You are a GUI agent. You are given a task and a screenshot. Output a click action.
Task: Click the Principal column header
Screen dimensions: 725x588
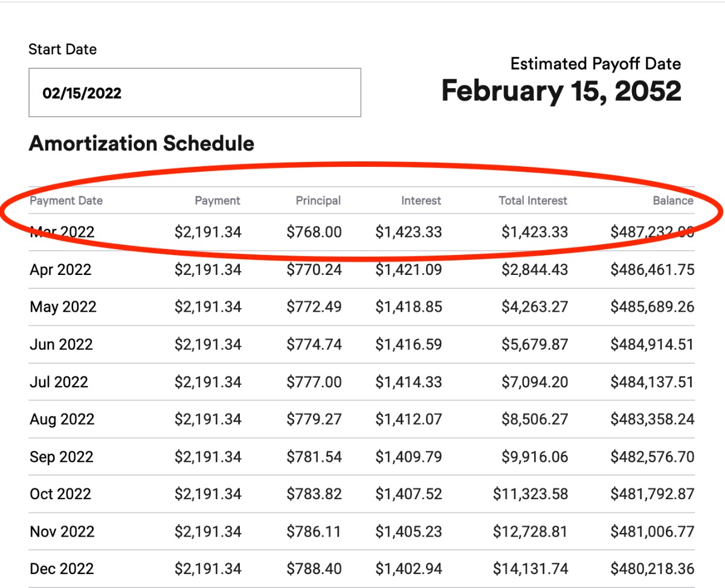318,201
